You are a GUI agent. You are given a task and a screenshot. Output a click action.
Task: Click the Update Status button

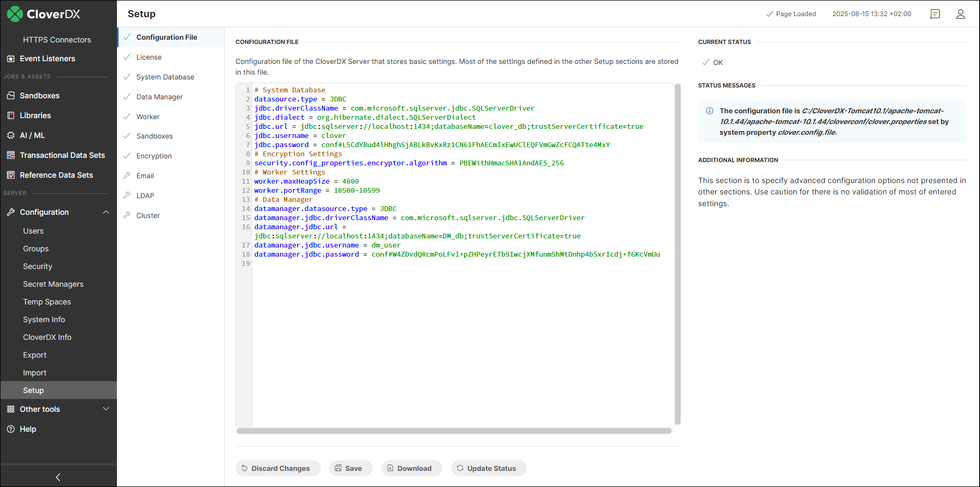[488, 468]
